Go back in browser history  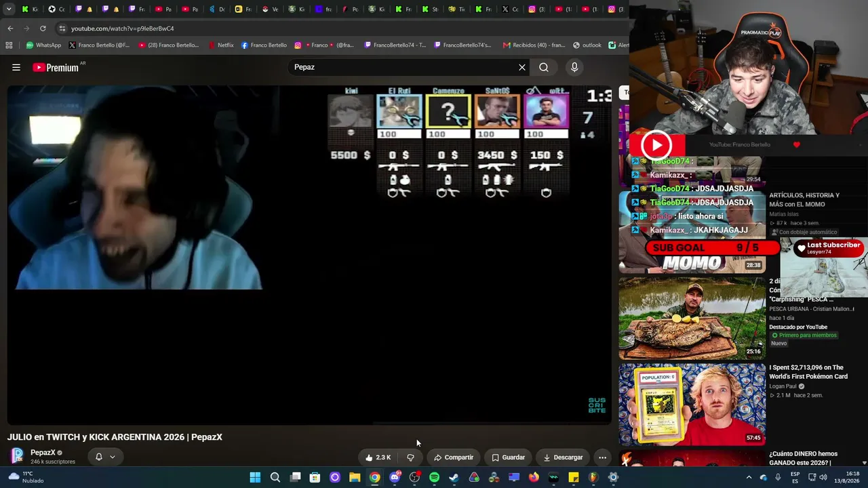(x=10, y=28)
